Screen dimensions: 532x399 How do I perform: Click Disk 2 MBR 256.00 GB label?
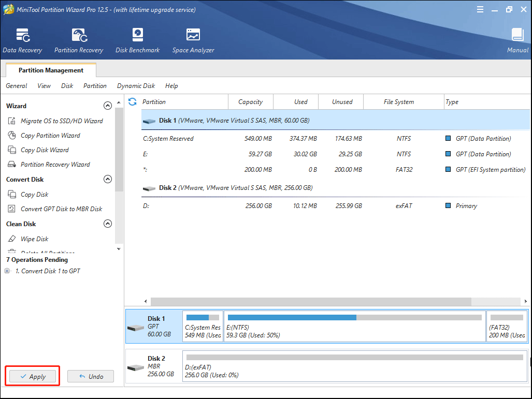(161, 366)
